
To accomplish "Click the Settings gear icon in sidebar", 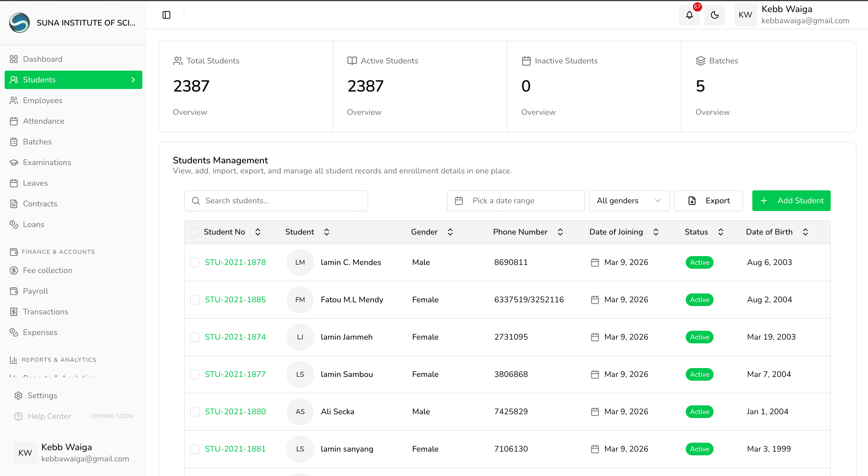I will tap(18, 395).
